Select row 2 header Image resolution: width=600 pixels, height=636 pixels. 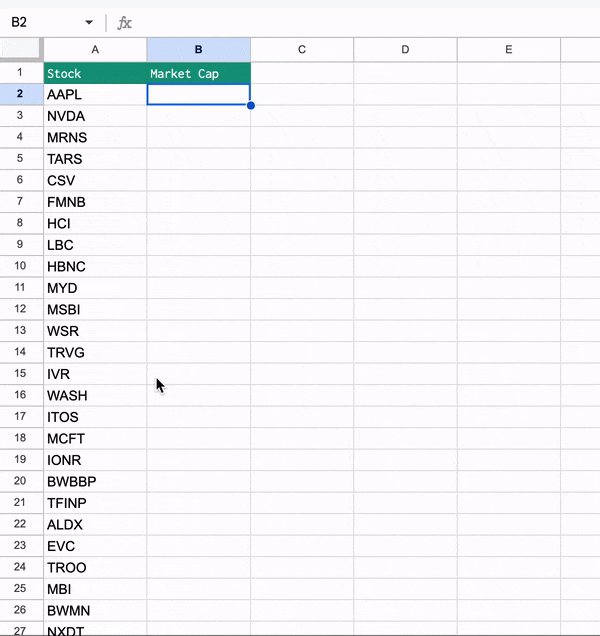pos(20,95)
